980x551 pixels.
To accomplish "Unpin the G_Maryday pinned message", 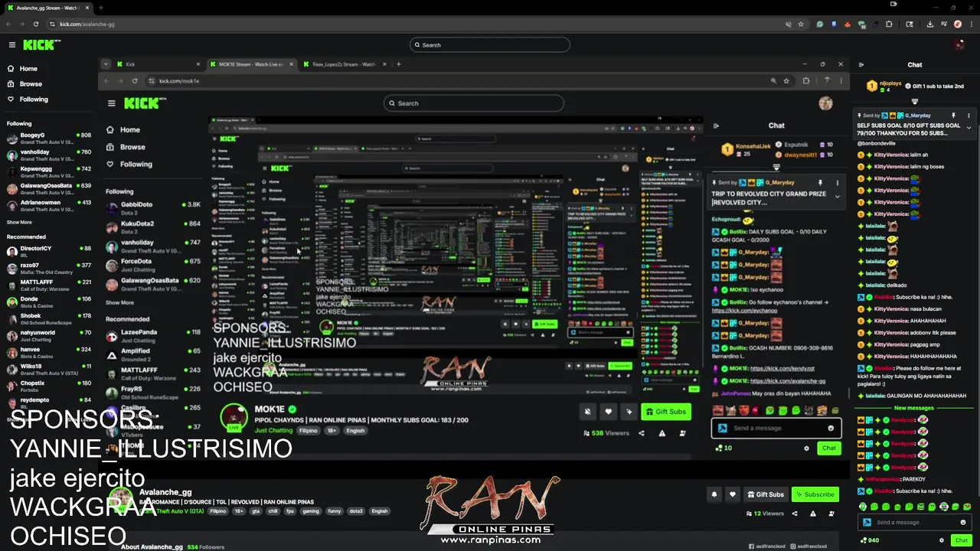I will (953, 116).
